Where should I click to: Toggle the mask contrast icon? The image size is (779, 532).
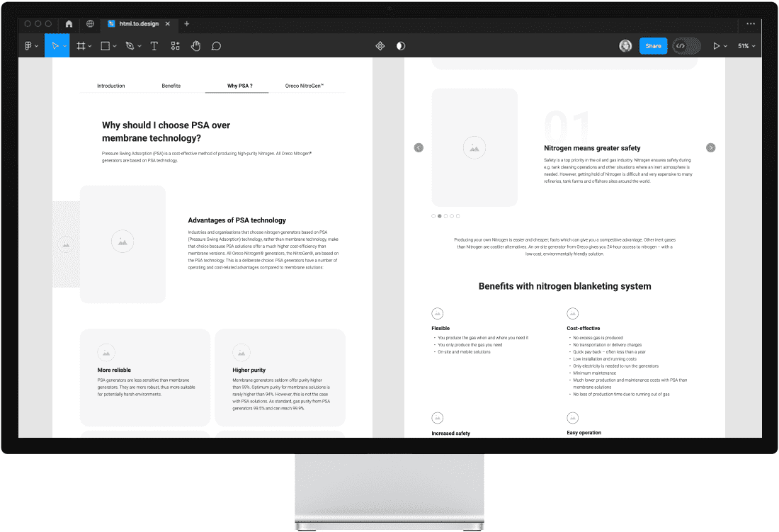[401, 46]
